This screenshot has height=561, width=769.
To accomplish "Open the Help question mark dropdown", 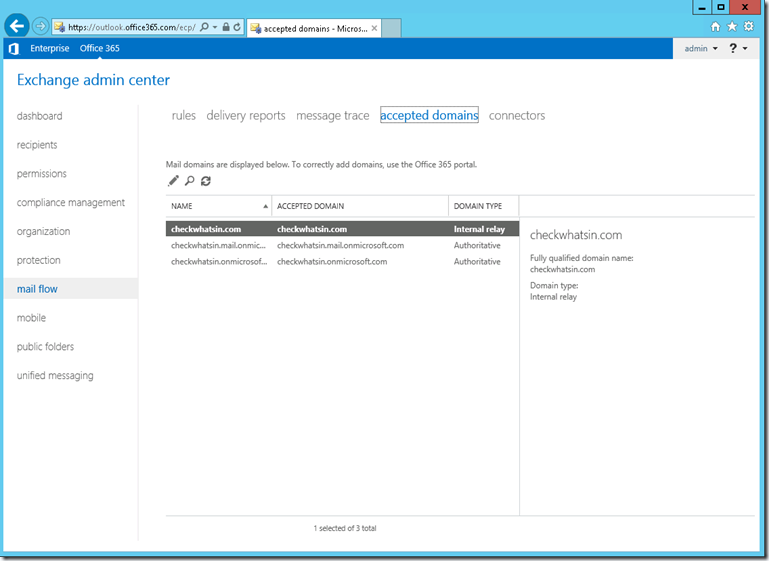I will click(x=738, y=48).
